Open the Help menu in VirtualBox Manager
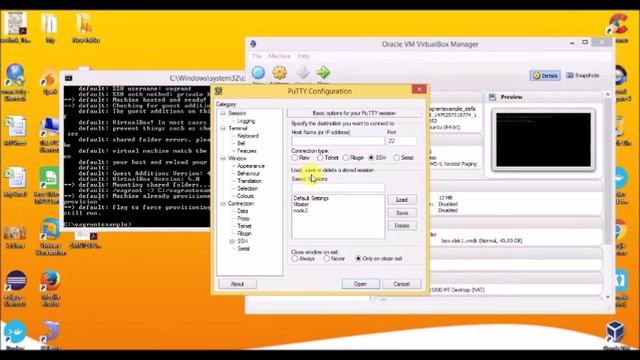Image resolution: width=640 pixels, height=360 pixels. click(x=303, y=56)
